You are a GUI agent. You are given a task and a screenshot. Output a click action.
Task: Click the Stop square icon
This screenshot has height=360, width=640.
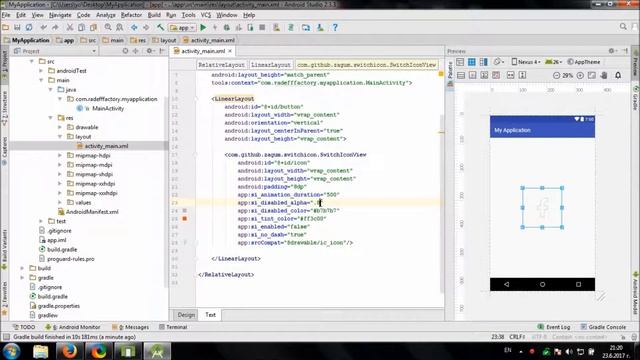pyautogui.click(x=262, y=28)
